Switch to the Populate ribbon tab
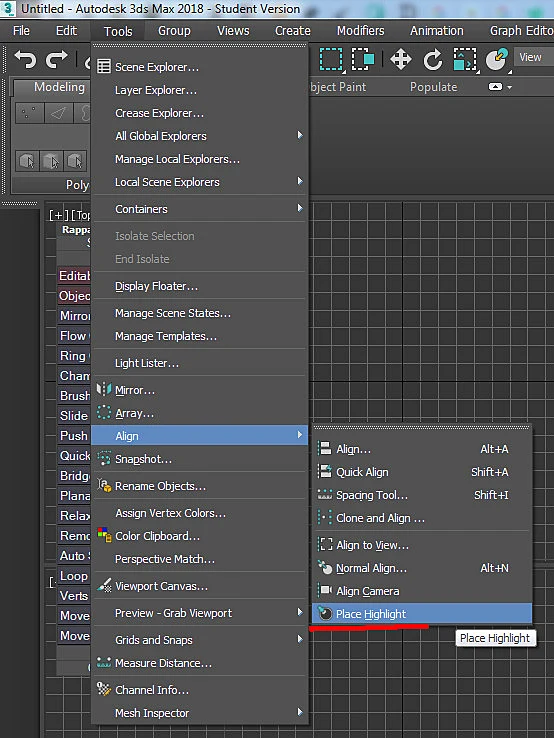Screen dimensions: 554x738 pyautogui.click(x=434, y=87)
